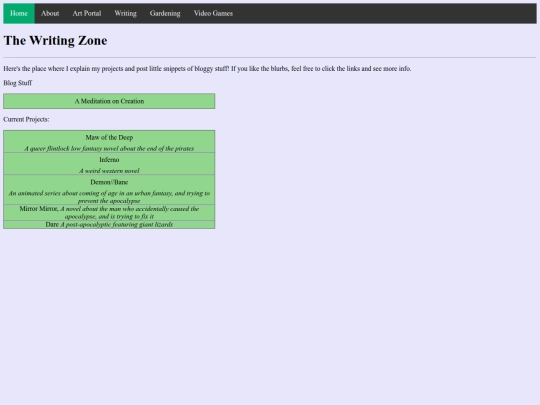Open the Demon//Bane project
The image size is (540, 405).
(109, 182)
